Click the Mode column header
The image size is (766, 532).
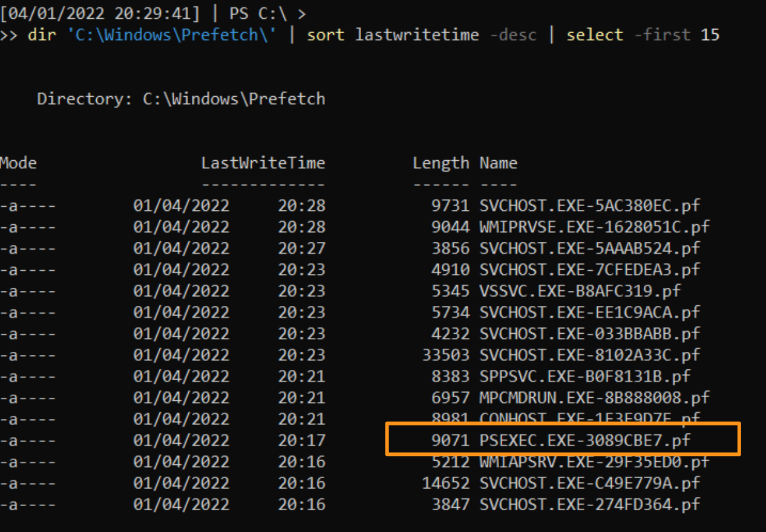click(x=18, y=163)
